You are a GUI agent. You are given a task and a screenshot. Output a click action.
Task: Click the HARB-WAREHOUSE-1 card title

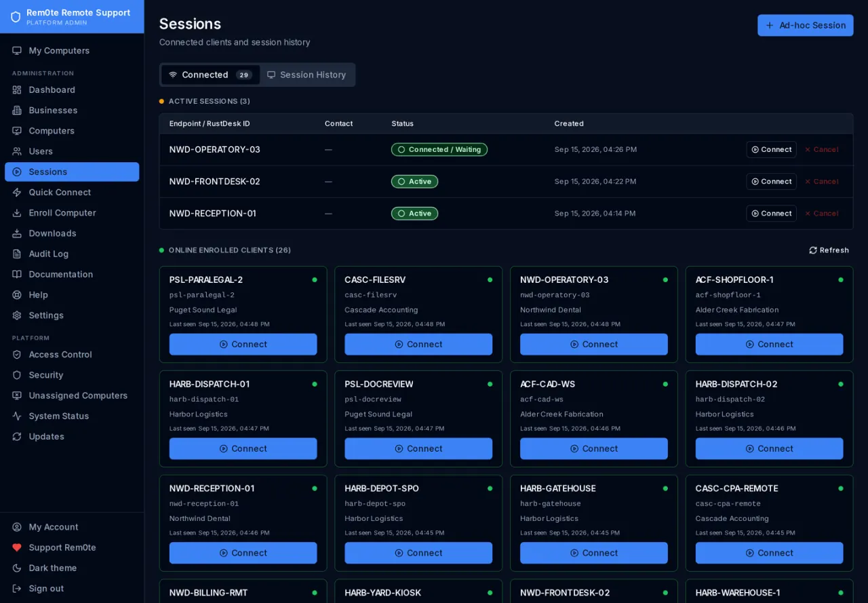(x=738, y=593)
